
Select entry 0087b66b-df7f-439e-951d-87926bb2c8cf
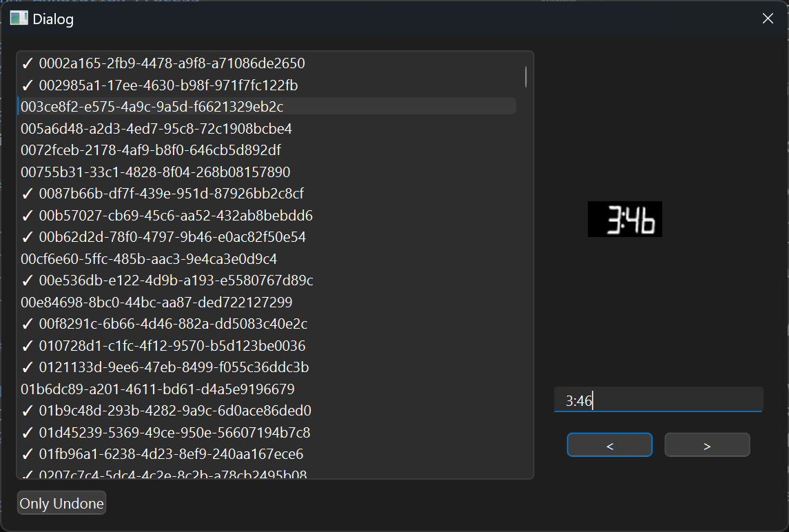pyautogui.click(x=267, y=193)
